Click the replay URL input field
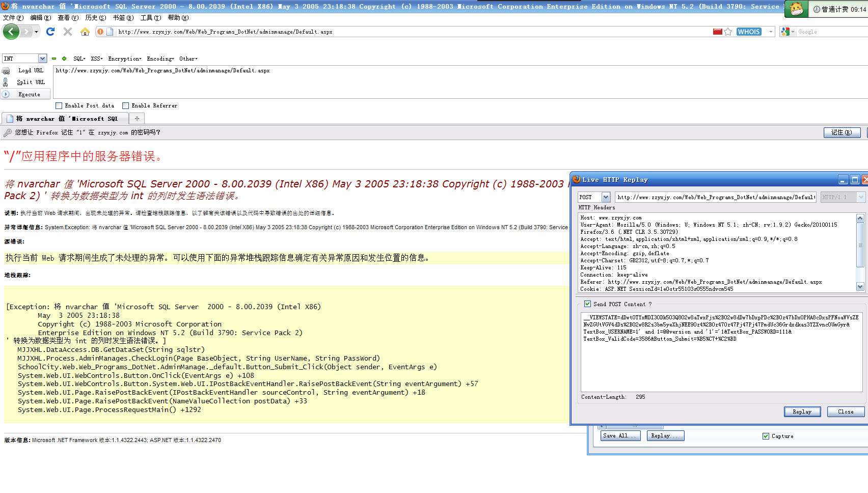This screenshot has width=868, height=493. coord(715,197)
